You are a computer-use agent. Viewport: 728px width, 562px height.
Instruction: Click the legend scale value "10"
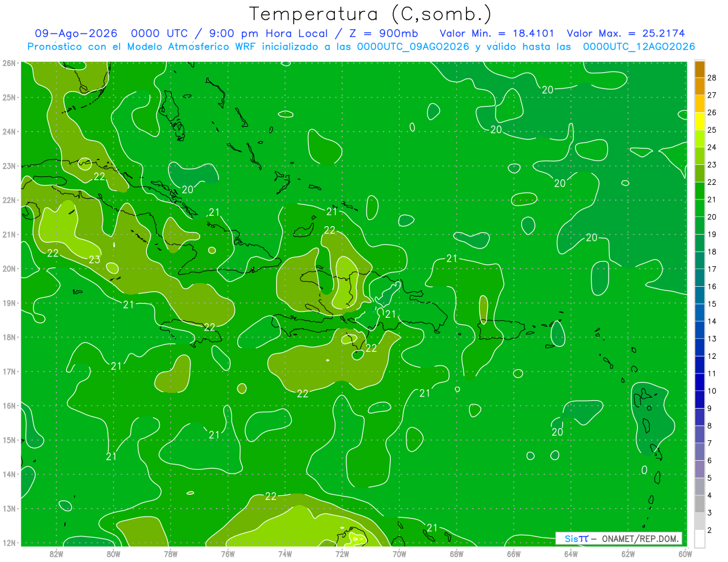(712, 391)
